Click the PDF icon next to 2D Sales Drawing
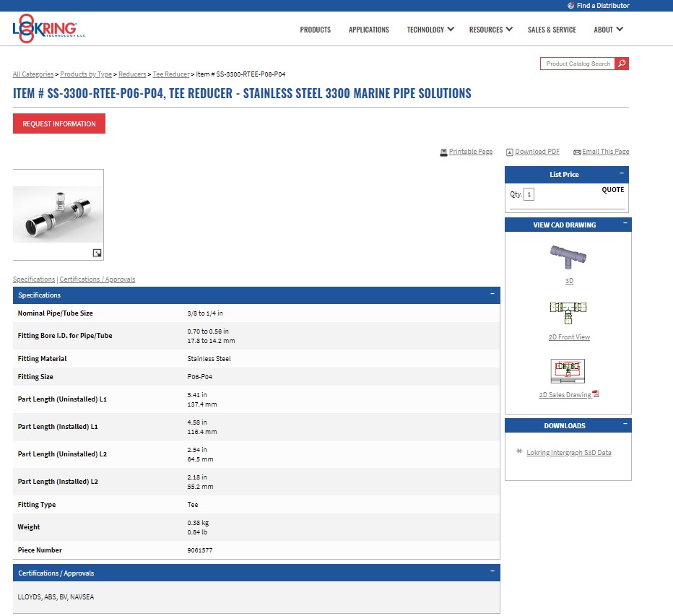 tap(596, 394)
